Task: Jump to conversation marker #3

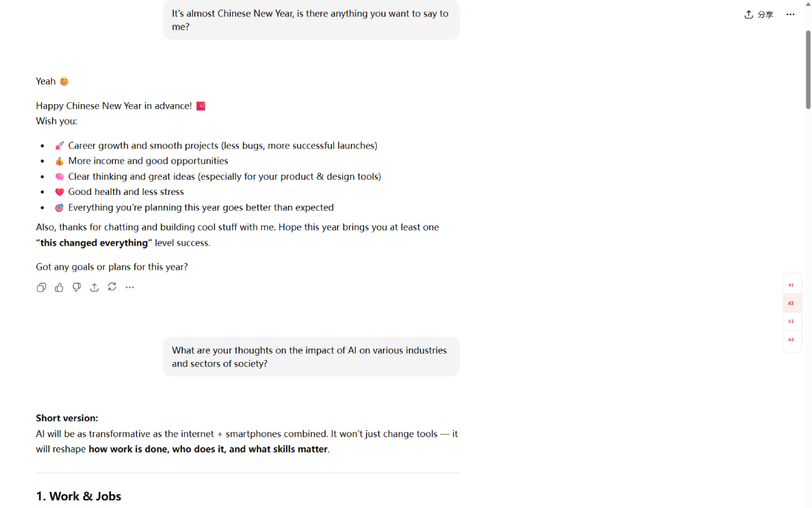Action: 791,321
